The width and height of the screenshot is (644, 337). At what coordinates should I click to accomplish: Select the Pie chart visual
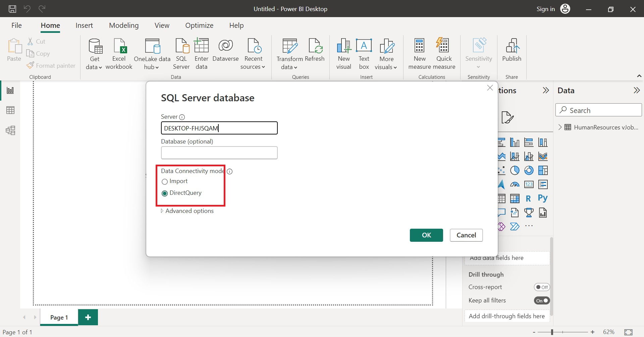coord(515,170)
